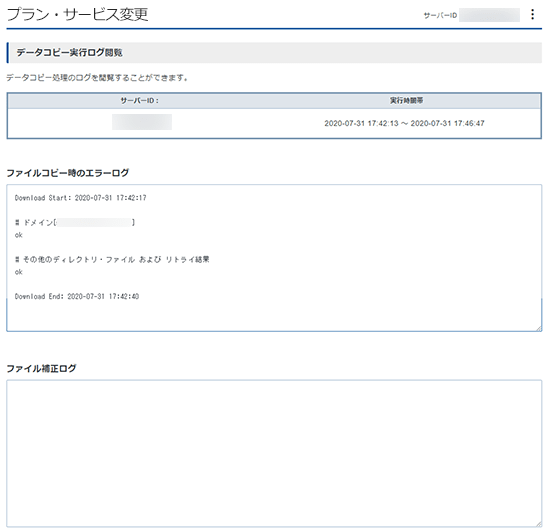
Task: Grab the resize handle of the error log box
Action: (539, 329)
